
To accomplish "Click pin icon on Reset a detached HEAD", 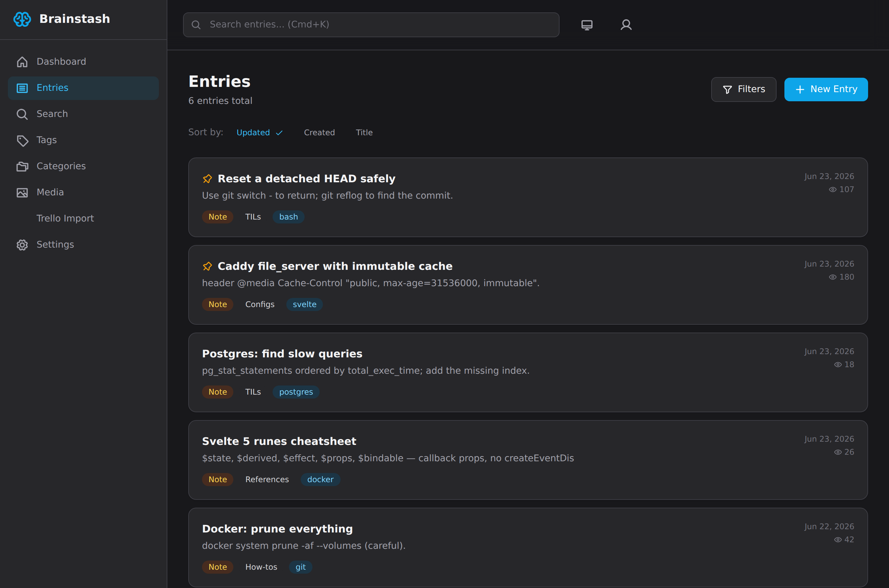I will pyautogui.click(x=207, y=179).
